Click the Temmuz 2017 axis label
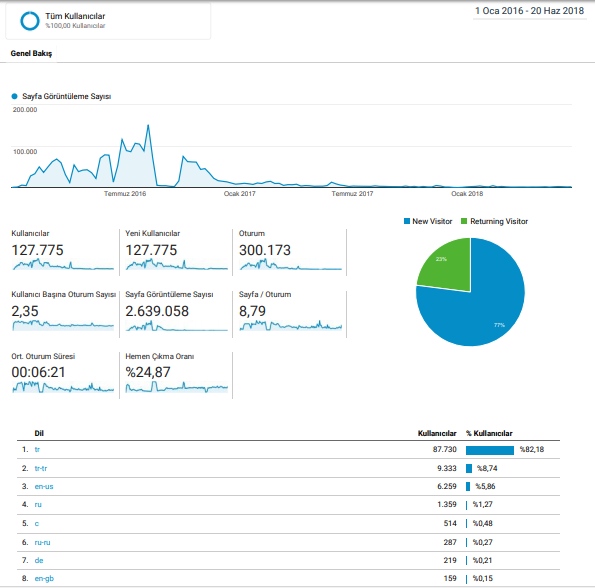Screen dimensions: 595x588 [x=352, y=194]
